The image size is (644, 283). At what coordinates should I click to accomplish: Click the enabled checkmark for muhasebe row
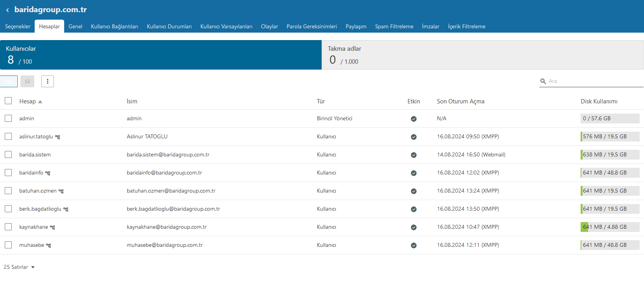point(413,245)
